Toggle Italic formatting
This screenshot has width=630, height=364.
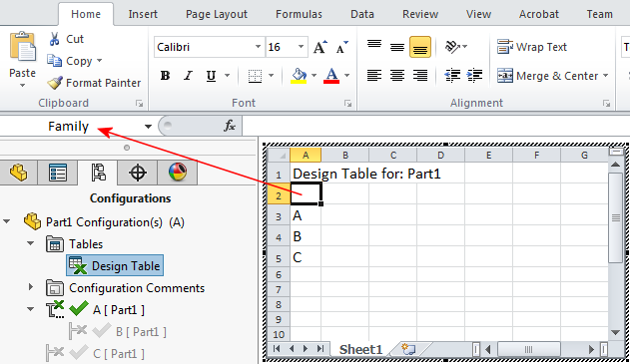tap(188, 76)
